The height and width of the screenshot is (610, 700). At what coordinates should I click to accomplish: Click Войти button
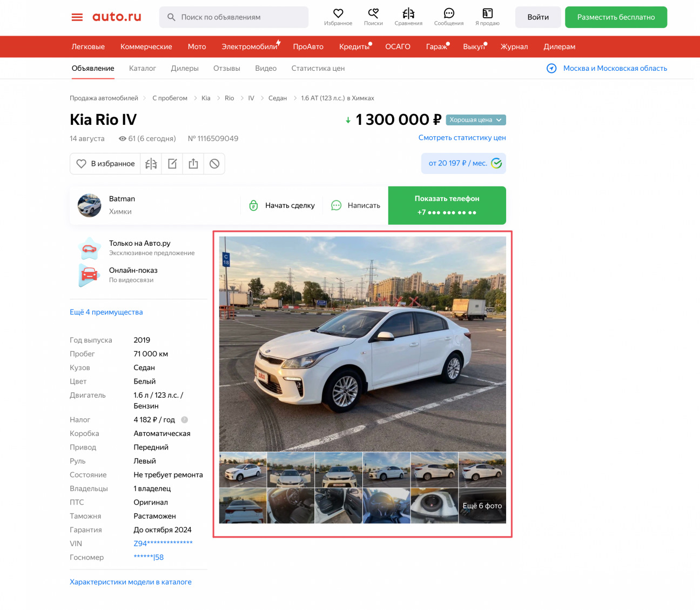[538, 17]
